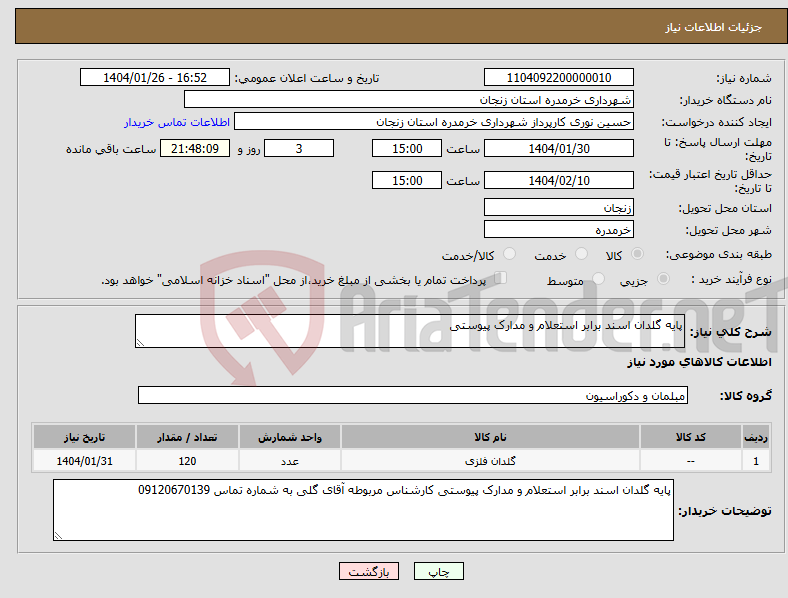Click the price validity date 1404/02/10
Image resolution: width=788 pixels, height=598 pixels.
559,180
